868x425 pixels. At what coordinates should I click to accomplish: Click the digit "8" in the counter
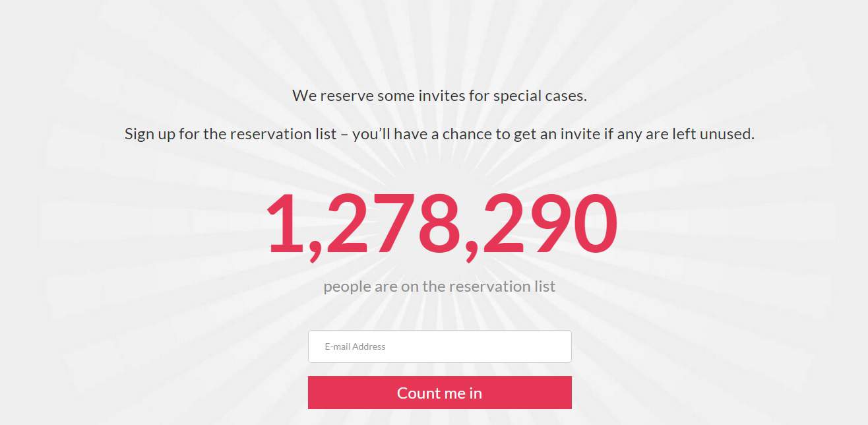point(435,224)
